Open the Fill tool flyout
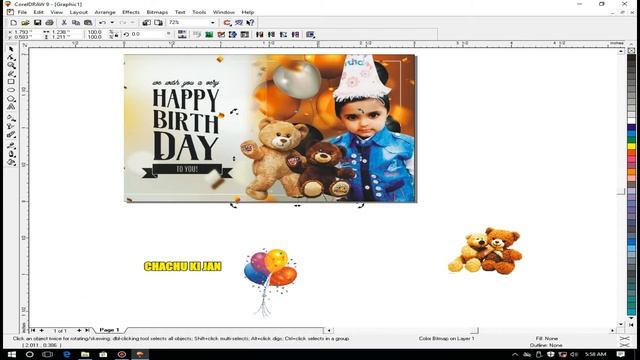This screenshot has width=640, height=360. 11,162
